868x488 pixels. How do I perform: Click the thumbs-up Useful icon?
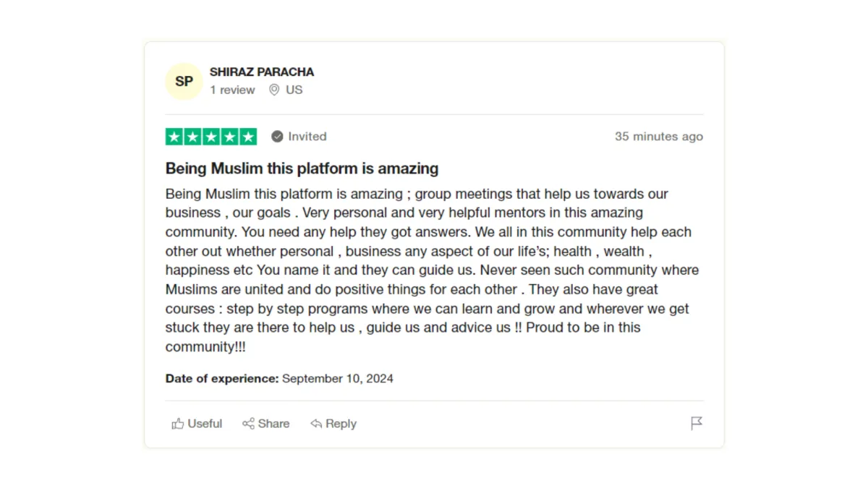178,424
